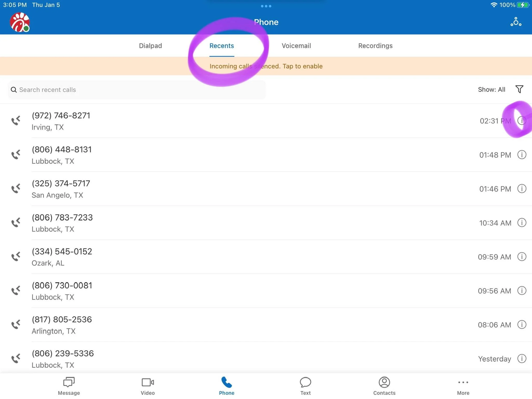Tap More three-dots in bottom bar

pos(463,386)
